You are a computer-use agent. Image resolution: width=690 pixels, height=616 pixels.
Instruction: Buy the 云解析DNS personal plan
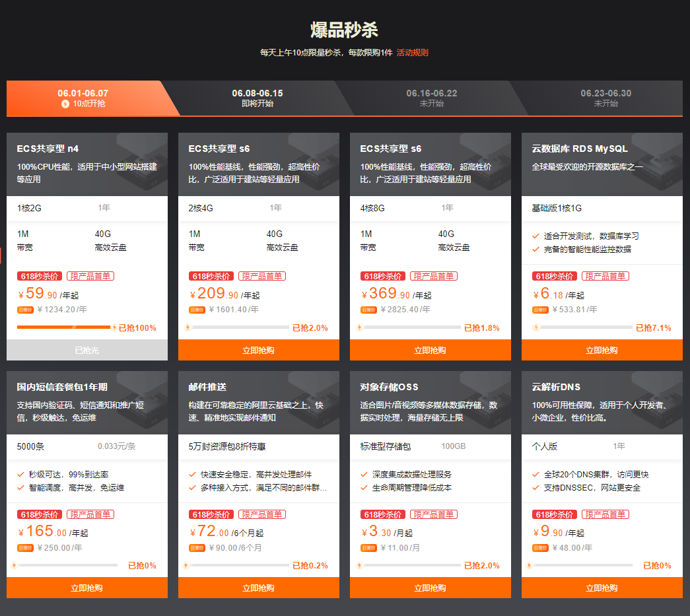pos(602,588)
